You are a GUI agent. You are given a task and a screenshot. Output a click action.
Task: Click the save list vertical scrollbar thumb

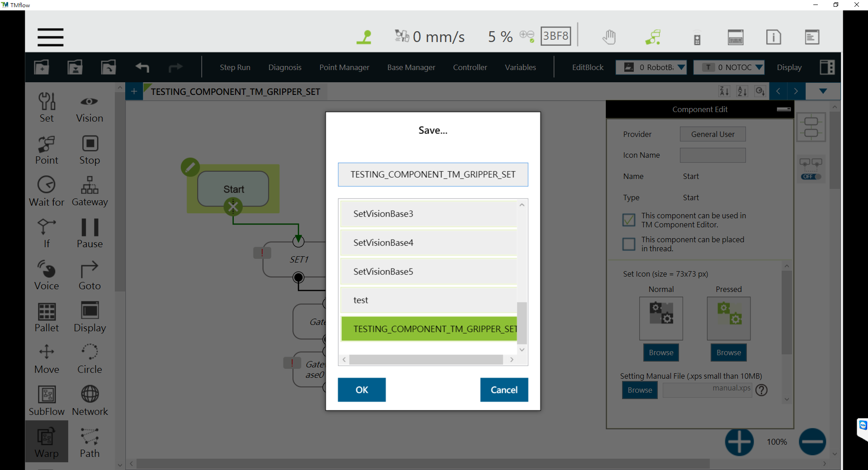(x=522, y=323)
